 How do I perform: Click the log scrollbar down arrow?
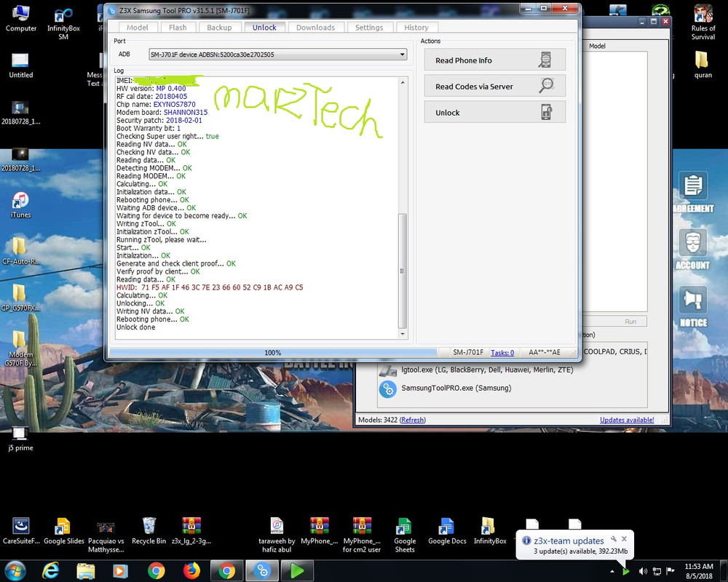coord(403,334)
